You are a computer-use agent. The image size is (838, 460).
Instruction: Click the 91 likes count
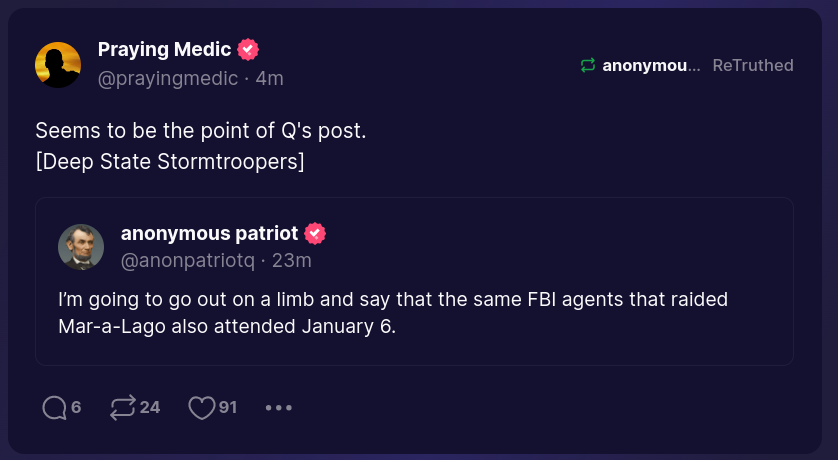pos(228,408)
